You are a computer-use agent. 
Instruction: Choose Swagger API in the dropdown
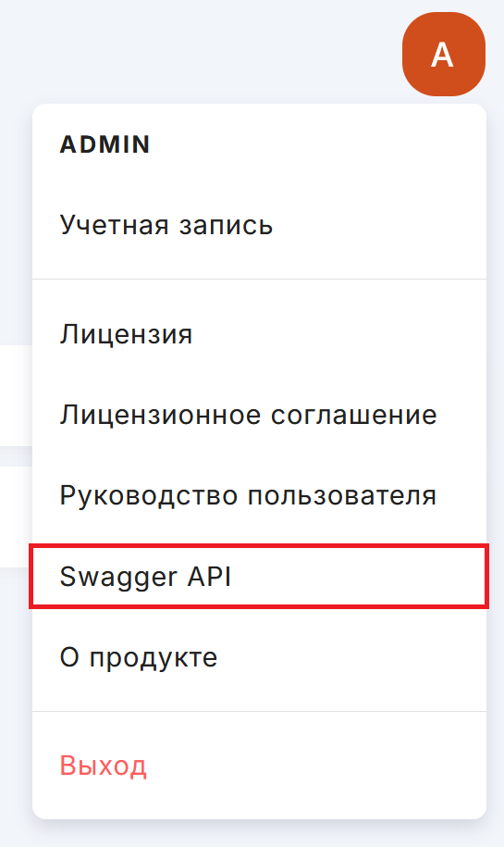point(259,577)
